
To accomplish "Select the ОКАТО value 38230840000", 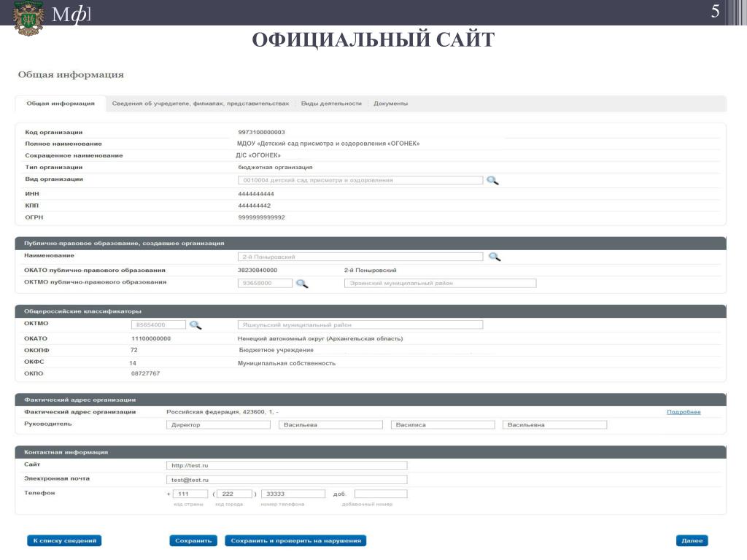I will pyautogui.click(x=258, y=270).
